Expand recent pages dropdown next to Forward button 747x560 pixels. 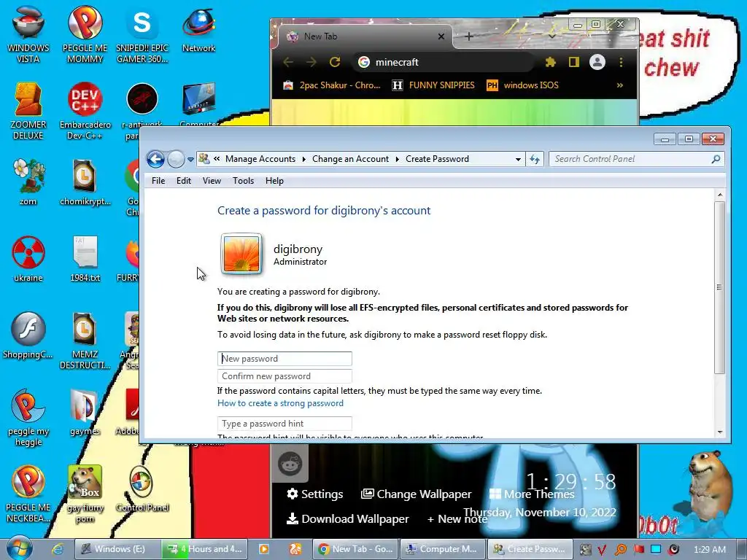[190, 160]
